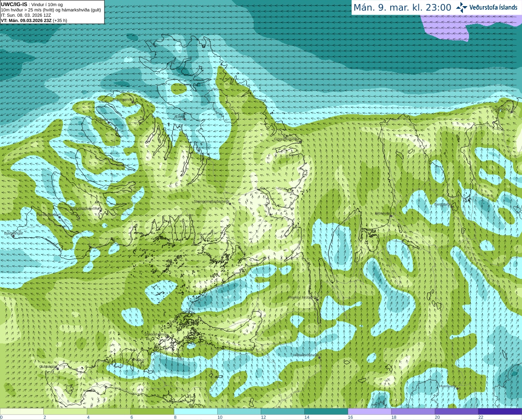Click the 8–10 m/s light cyan legend swatch
Screen dimensions: 522x420
click(196, 411)
